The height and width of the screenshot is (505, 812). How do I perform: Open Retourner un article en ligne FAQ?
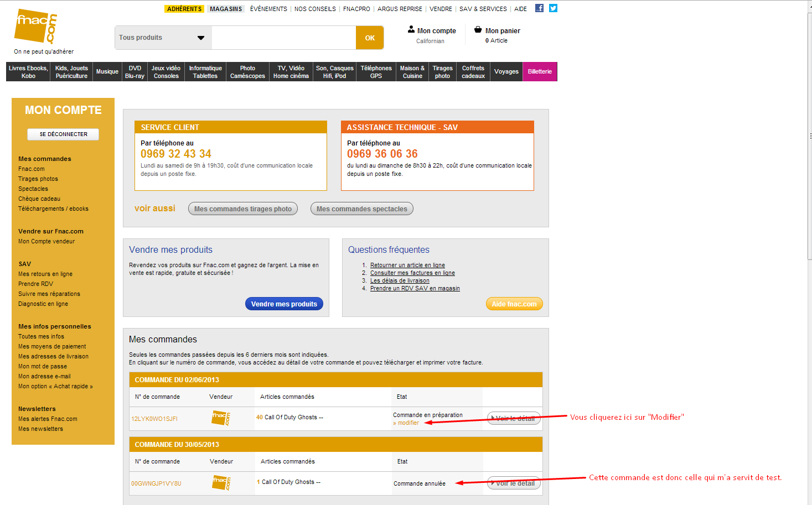(x=407, y=265)
